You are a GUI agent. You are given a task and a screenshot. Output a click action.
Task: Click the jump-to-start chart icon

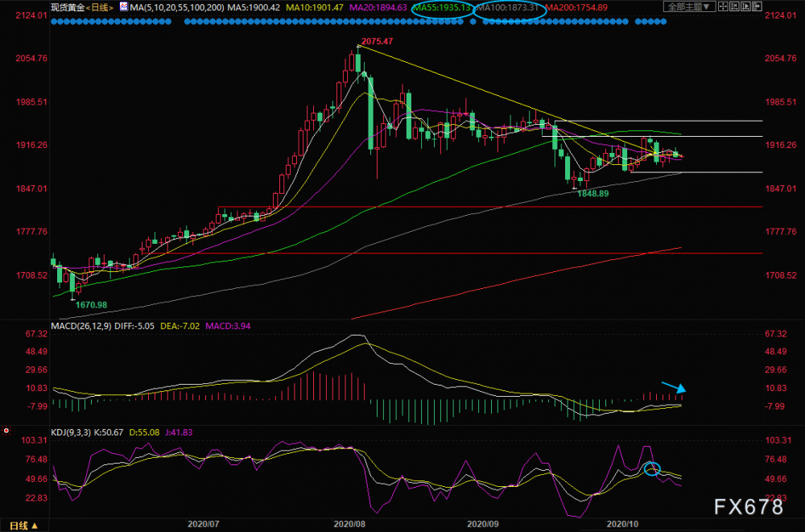734,6
